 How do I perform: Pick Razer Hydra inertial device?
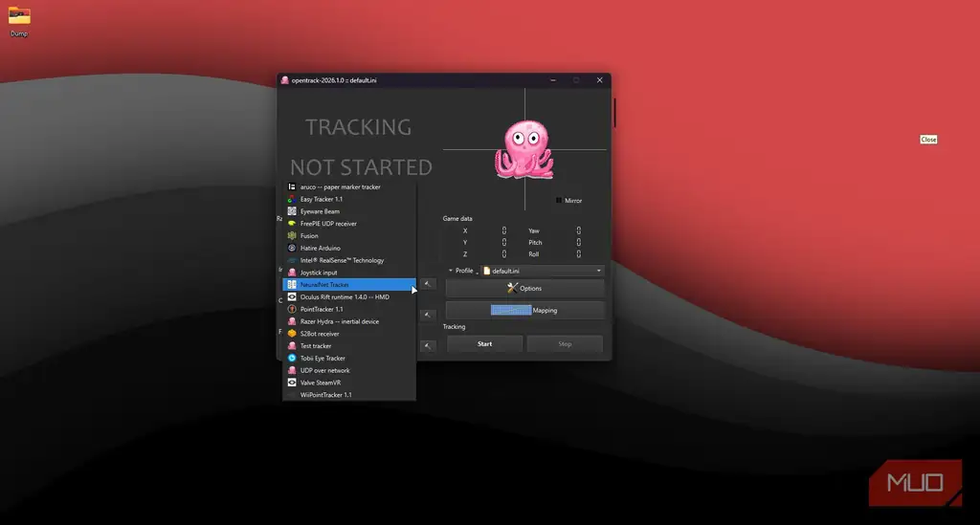point(349,321)
